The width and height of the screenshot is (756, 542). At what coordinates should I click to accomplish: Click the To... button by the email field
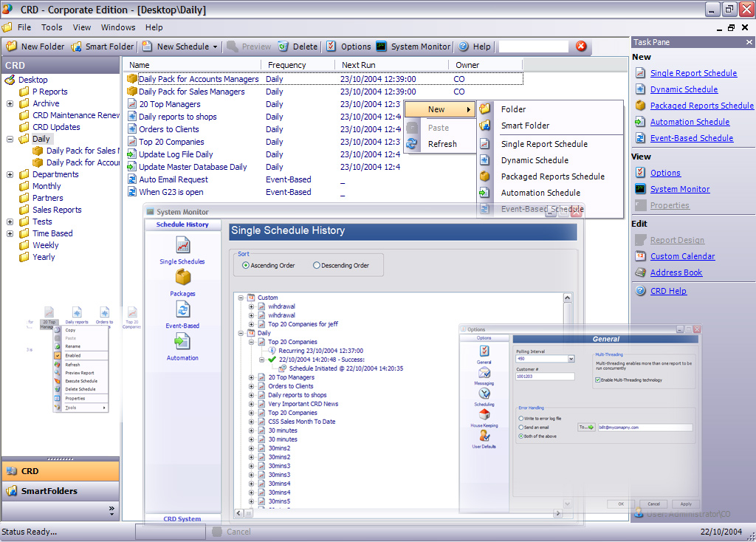point(585,428)
